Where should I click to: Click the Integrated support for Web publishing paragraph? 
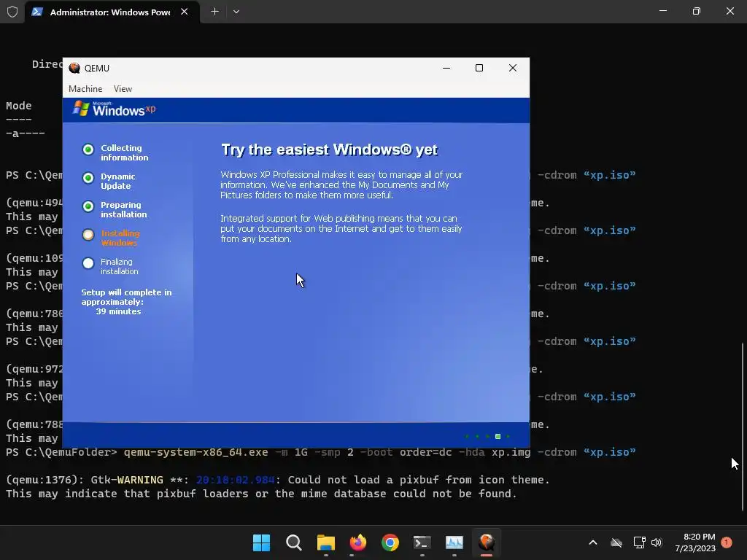click(x=341, y=228)
